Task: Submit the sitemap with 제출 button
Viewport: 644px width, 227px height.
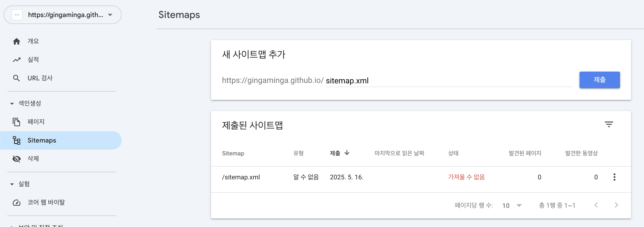Action: [x=600, y=80]
